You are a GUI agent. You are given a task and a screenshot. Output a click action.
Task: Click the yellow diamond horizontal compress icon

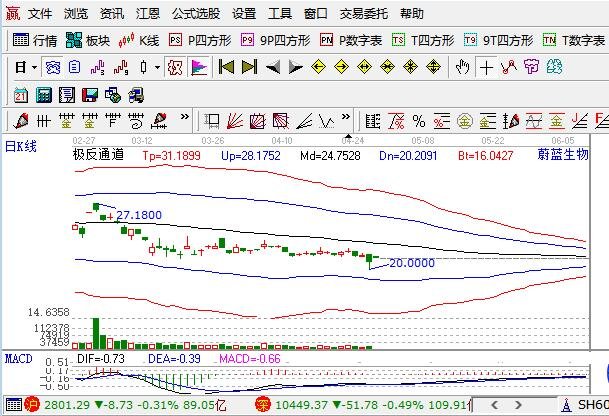point(387,67)
